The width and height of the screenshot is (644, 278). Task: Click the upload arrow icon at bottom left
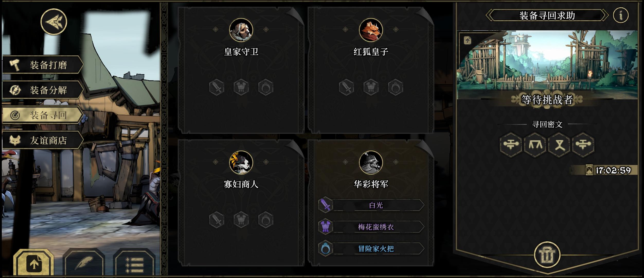click(34, 263)
